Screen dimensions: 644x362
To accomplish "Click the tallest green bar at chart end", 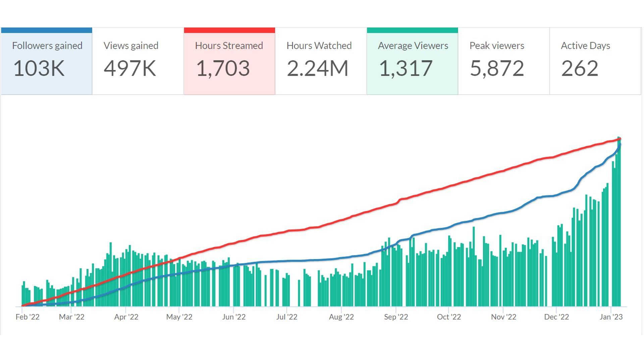I will [619, 235].
